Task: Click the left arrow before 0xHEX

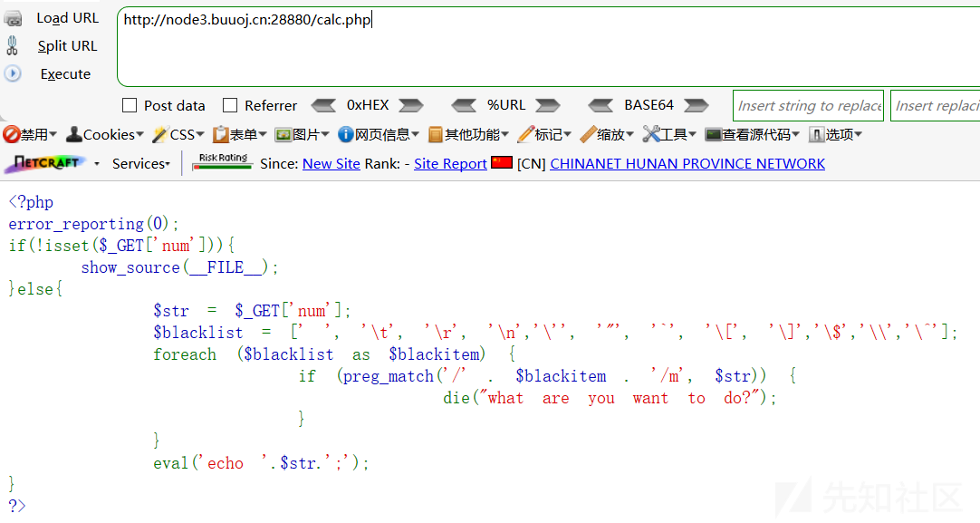Action: pyautogui.click(x=323, y=105)
